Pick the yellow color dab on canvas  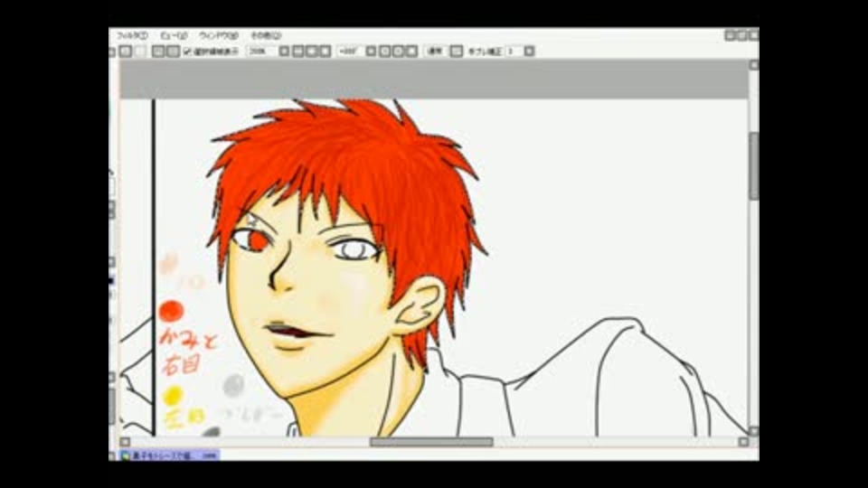[174, 395]
